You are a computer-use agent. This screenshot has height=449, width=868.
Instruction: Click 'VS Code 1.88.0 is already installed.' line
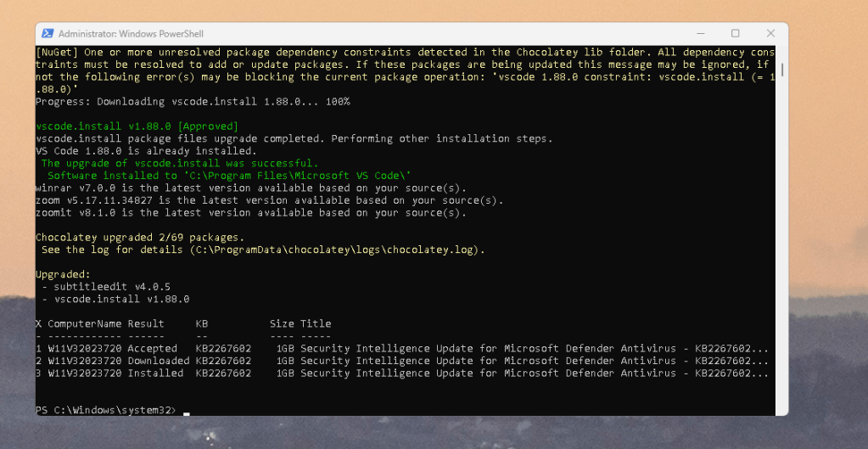pos(146,150)
